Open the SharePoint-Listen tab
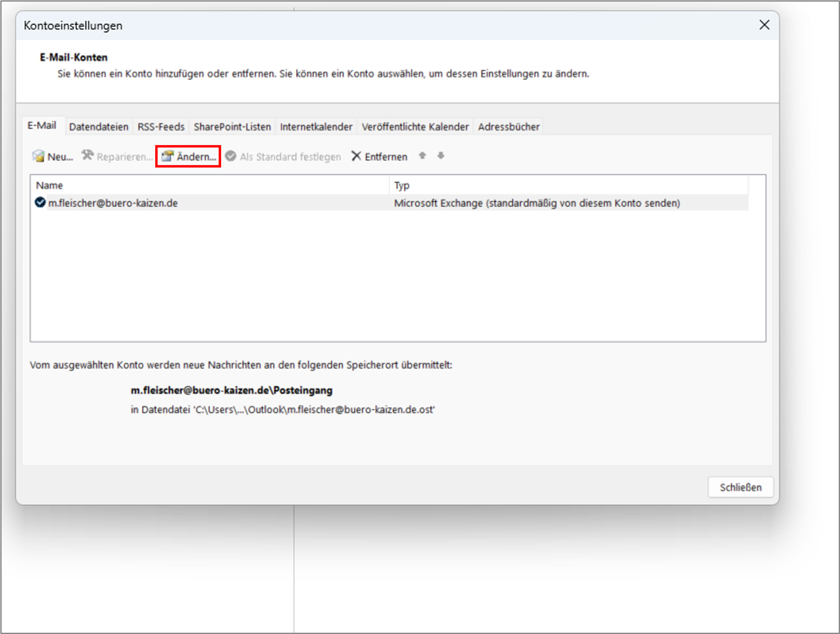The height and width of the screenshot is (634, 840). tap(232, 127)
